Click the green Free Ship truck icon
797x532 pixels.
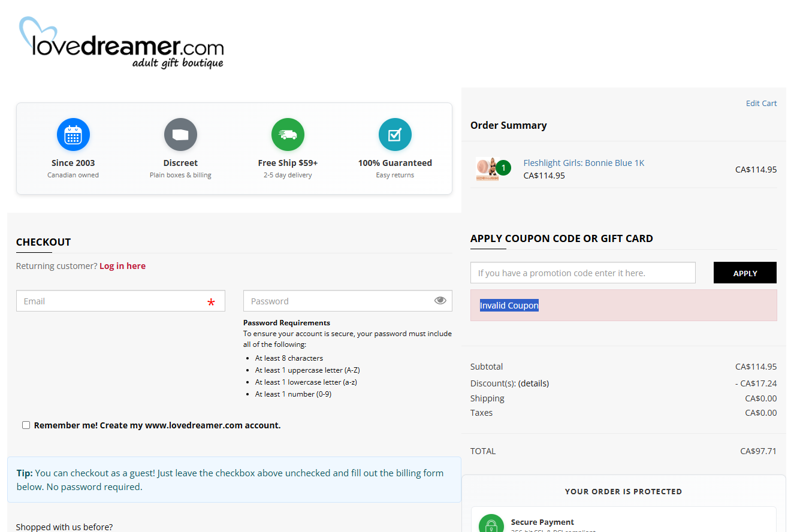(x=288, y=135)
